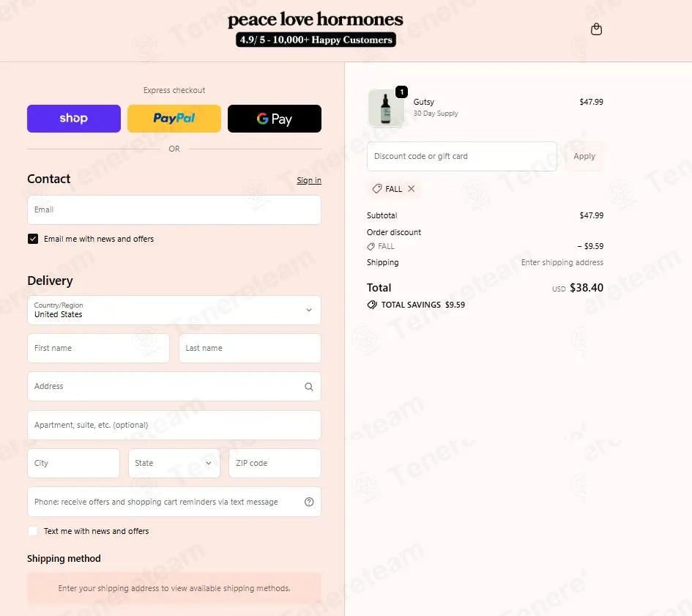Viewport: 692px width, 616px height.
Task: Remove the FALL discount code with X
Action: [412, 188]
